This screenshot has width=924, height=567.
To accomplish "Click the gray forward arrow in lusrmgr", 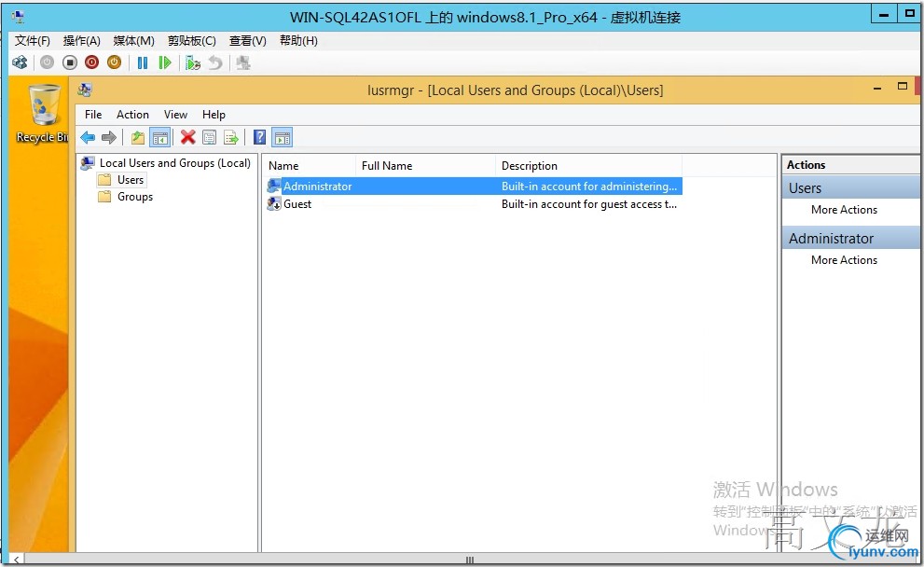I will (x=108, y=138).
